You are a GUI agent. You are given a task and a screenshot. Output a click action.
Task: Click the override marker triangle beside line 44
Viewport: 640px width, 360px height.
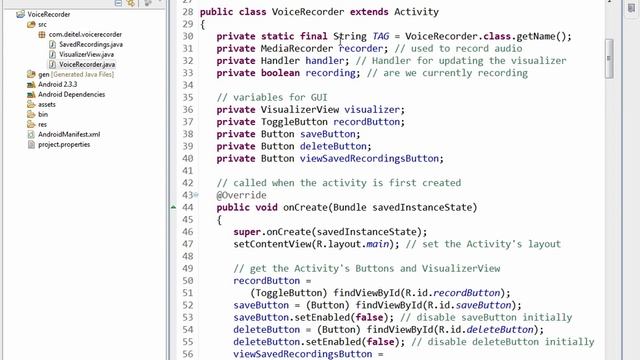173,207
